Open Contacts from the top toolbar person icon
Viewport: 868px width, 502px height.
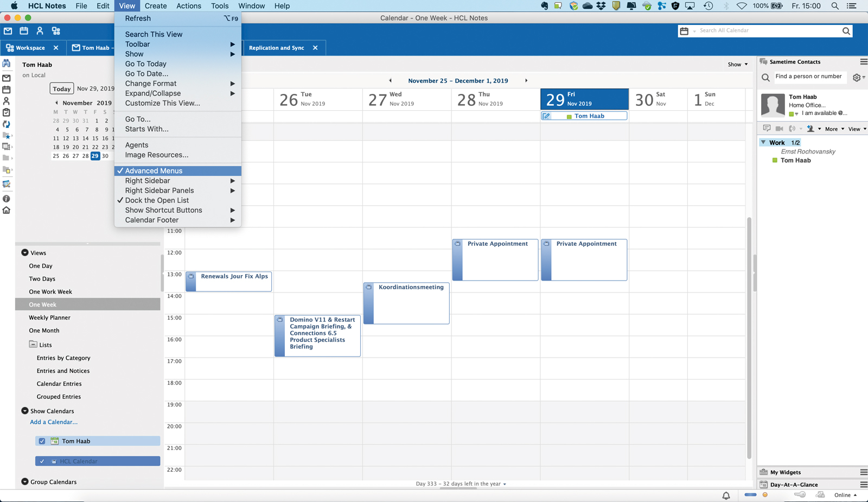(x=40, y=31)
